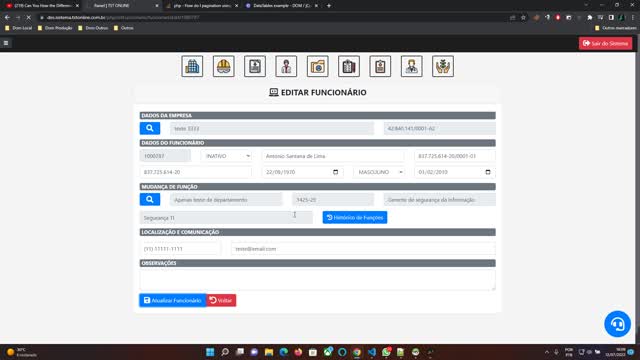This screenshot has height=360, width=640.
Task: Open the camera folder icon module
Action: (x=318, y=66)
